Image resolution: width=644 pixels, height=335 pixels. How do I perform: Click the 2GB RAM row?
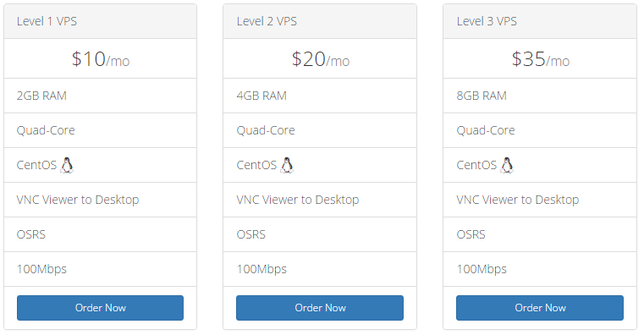coord(100,96)
